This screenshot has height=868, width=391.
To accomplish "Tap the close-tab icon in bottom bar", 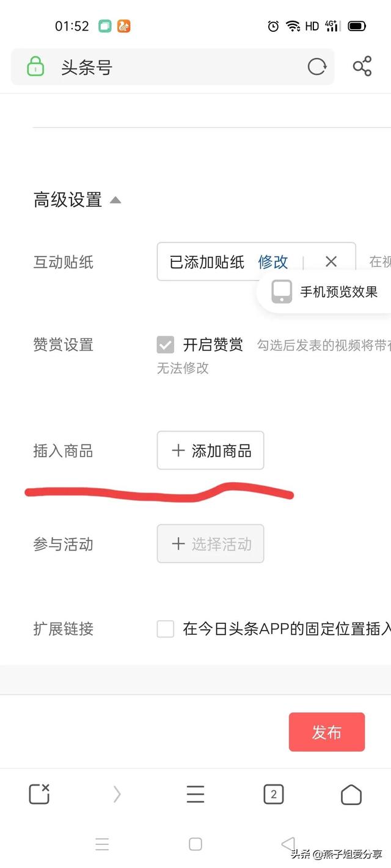I will [39, 794].
